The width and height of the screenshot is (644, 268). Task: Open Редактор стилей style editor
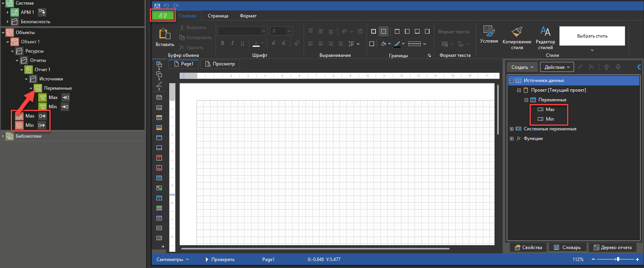coord(545,38)
